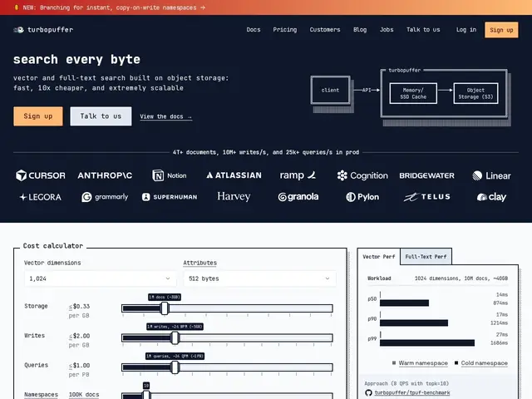Click the granola customer logo

(298, 197)
